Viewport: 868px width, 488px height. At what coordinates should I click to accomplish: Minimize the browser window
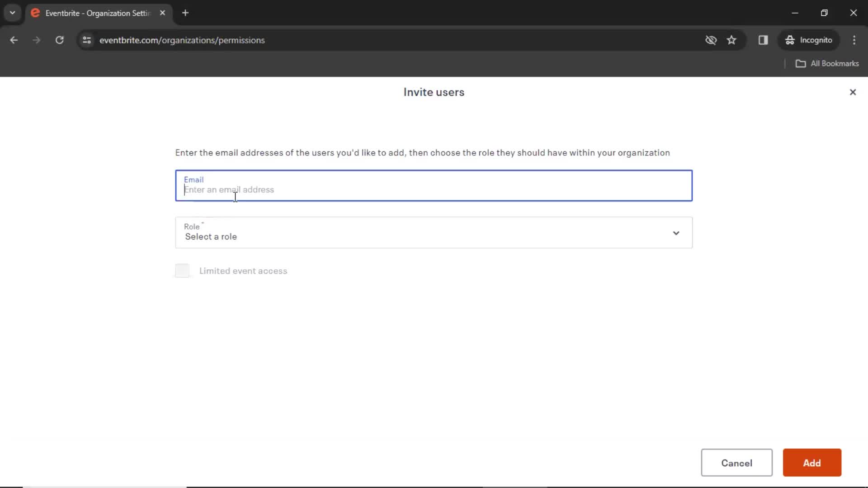(x=795, y=13)
